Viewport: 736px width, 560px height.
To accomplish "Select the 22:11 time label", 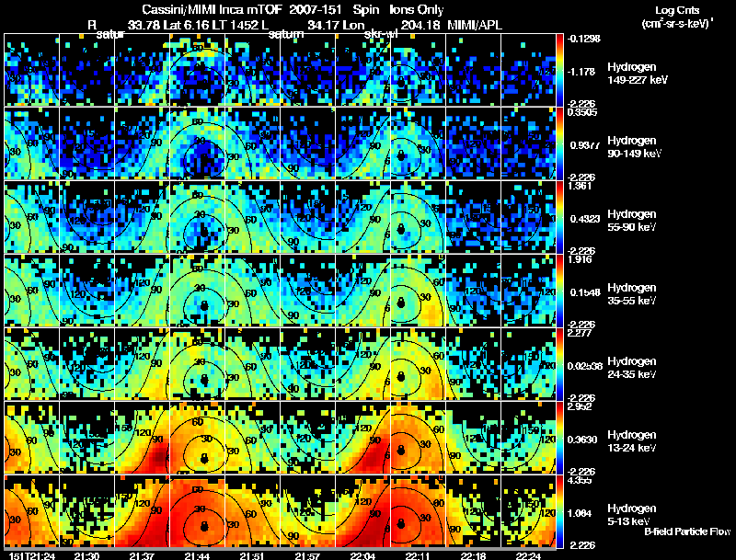I will tap(418, 555).
